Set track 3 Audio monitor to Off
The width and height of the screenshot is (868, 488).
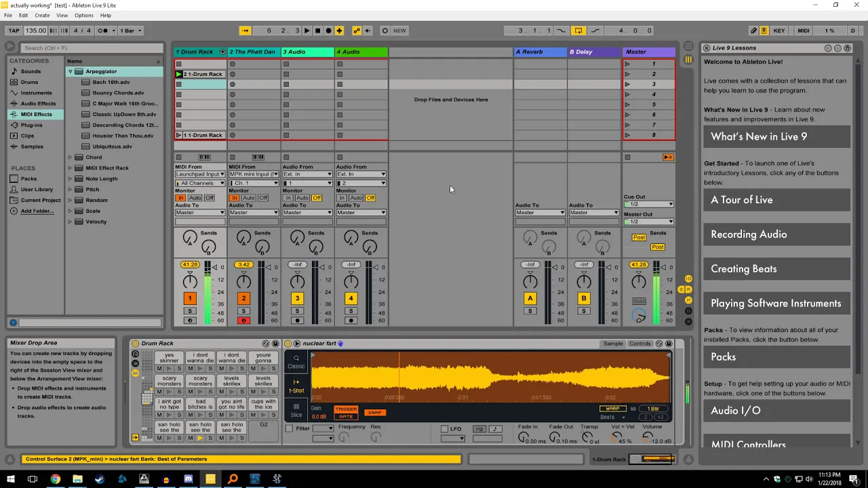tap(317, 198)
